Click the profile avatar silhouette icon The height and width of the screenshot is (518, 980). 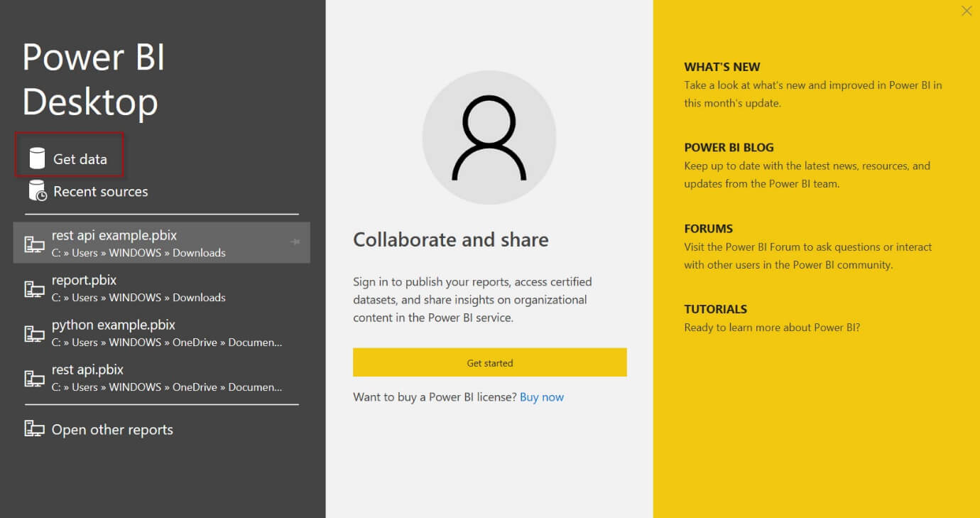pos(489,137)
